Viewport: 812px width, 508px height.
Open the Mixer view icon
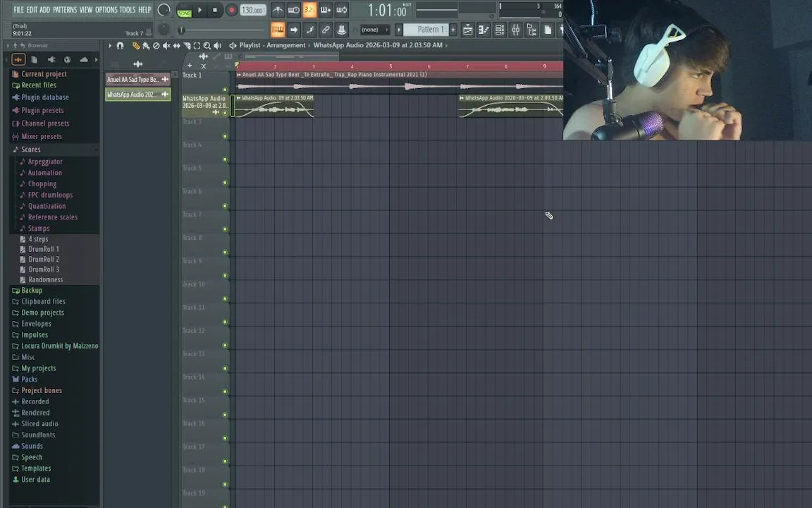tap(516, 30)
